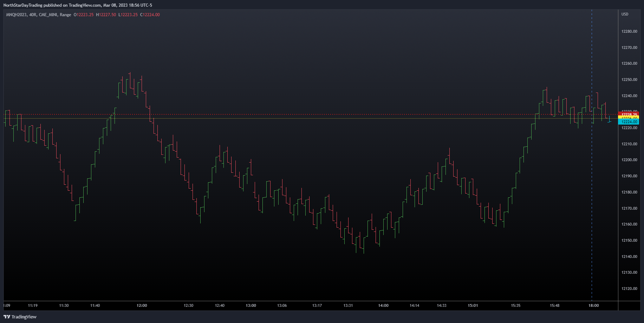
Task: Click the 13:31 time axis label
Action: click(x=348, y=305)
